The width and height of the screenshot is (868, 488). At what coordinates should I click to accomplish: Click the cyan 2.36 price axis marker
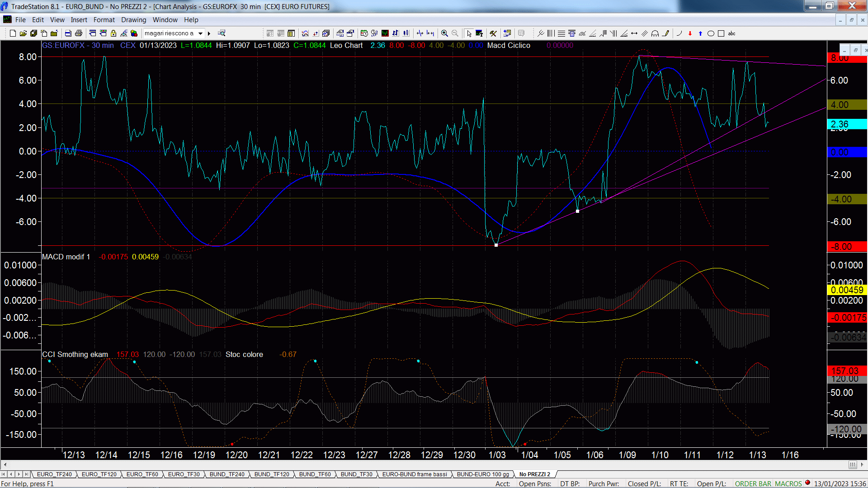click(x=847, y=124)
